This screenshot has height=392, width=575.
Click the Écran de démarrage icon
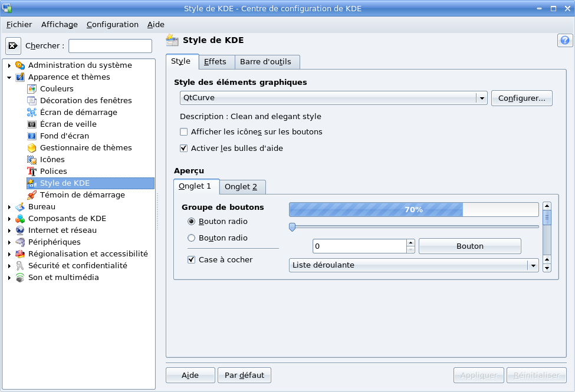[32, 112]
